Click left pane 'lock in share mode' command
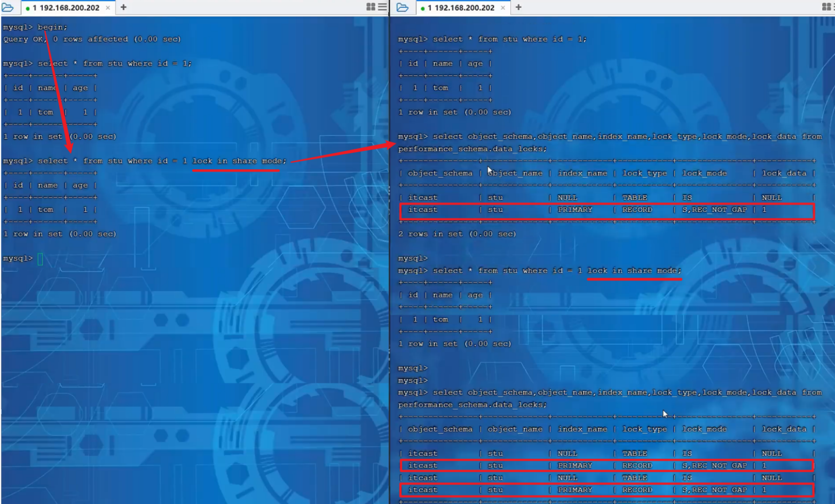Image resolution: width=835 pixels, height=504 pixels. click(239, 161)
